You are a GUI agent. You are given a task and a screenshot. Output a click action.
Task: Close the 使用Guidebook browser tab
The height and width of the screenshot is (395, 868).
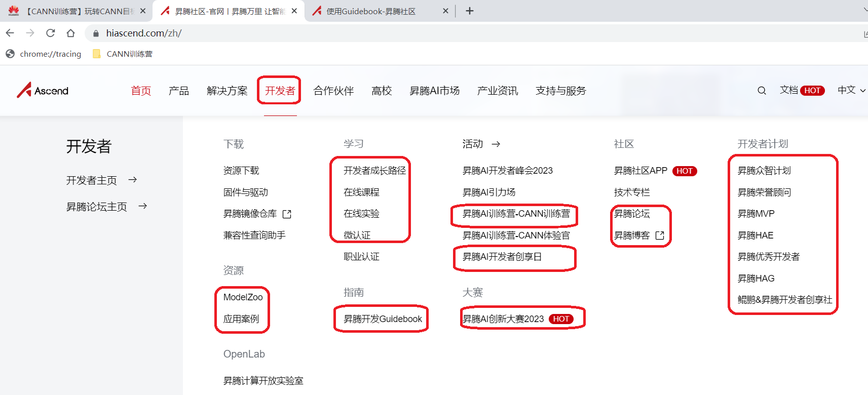click(445, 11)
